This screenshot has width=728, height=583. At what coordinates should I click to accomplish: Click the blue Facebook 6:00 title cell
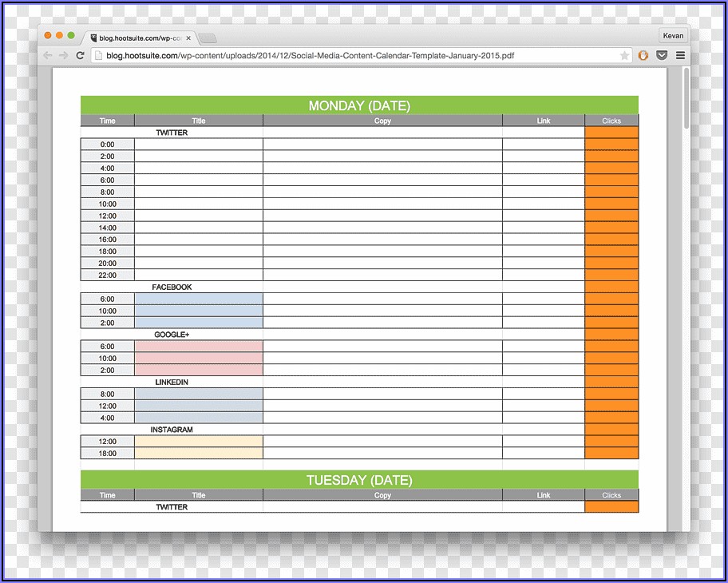[199, 299]
